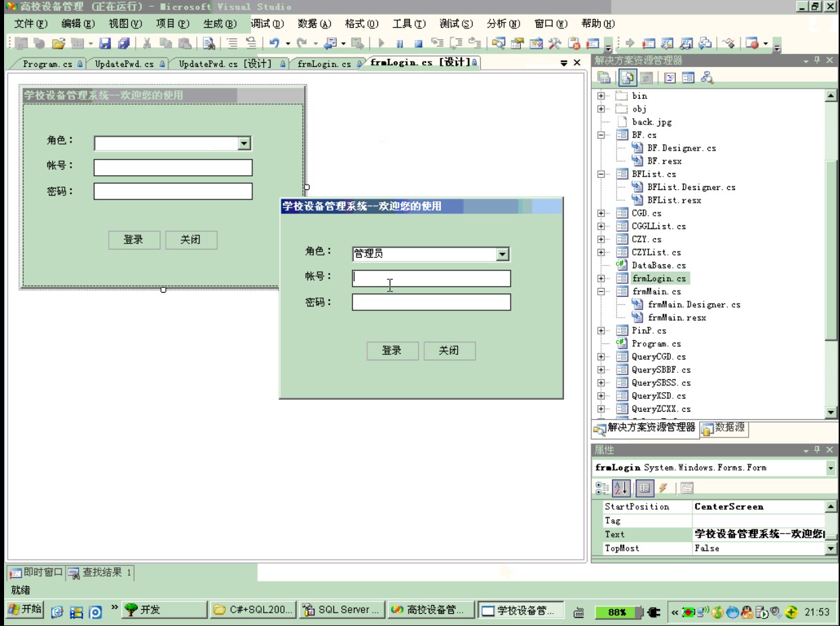Image resolution: width=840 pixels, height=626 pixels.
Task: Select the 关闭 button in the designer form
Action: (191, 240)
